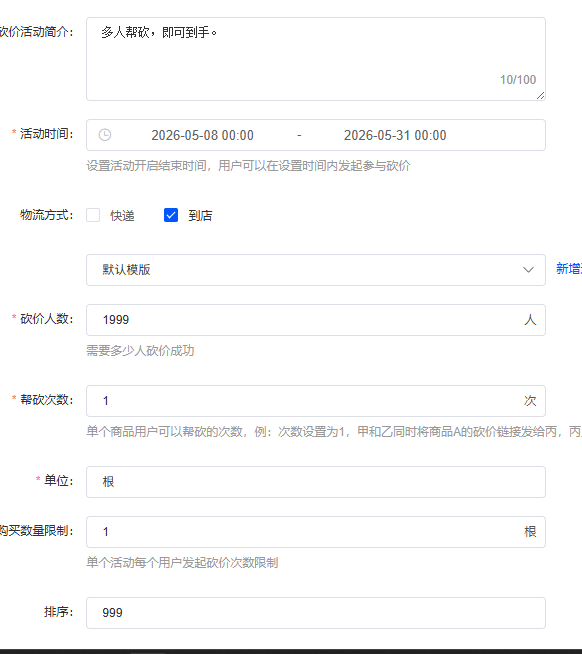Click the 10/100 character counter

[x=518, y=80]
